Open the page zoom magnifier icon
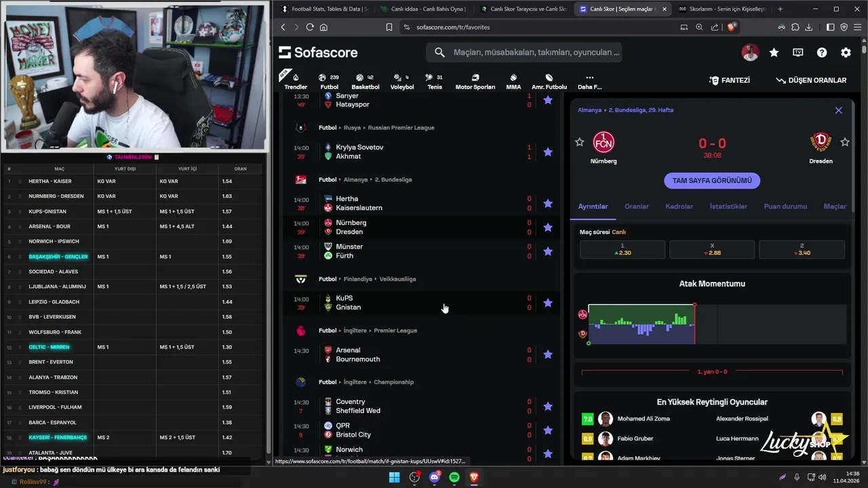Screen dimensions: 868x488 [699, 27]
